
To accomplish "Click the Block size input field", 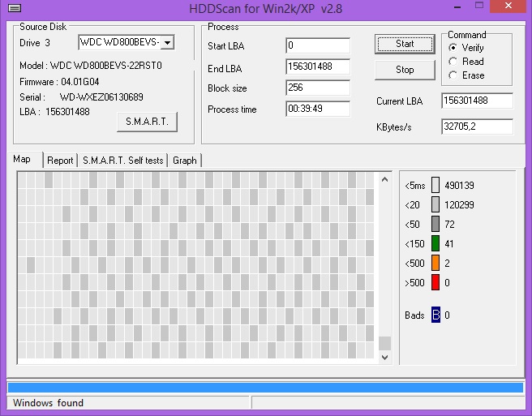I will pyautogui.click(x=317, y=88).
